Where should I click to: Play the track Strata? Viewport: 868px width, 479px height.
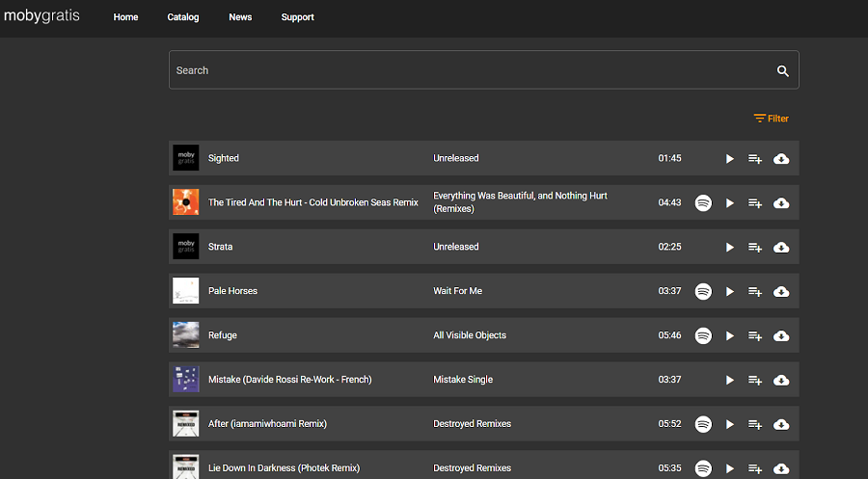click(729, 248)
